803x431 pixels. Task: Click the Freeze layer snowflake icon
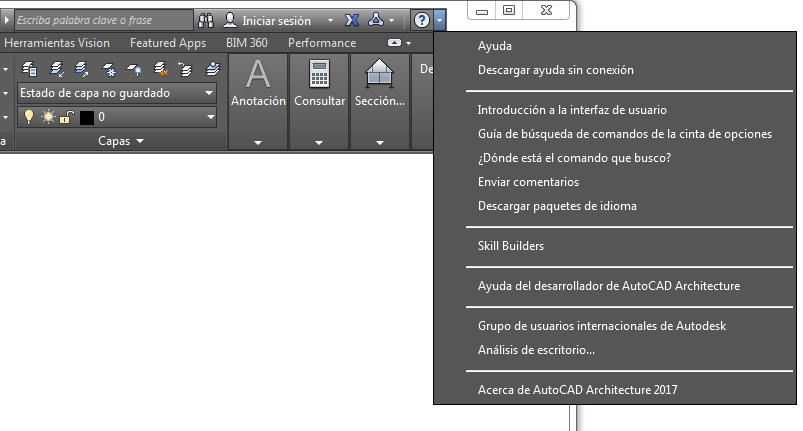[x=108, y=69]
